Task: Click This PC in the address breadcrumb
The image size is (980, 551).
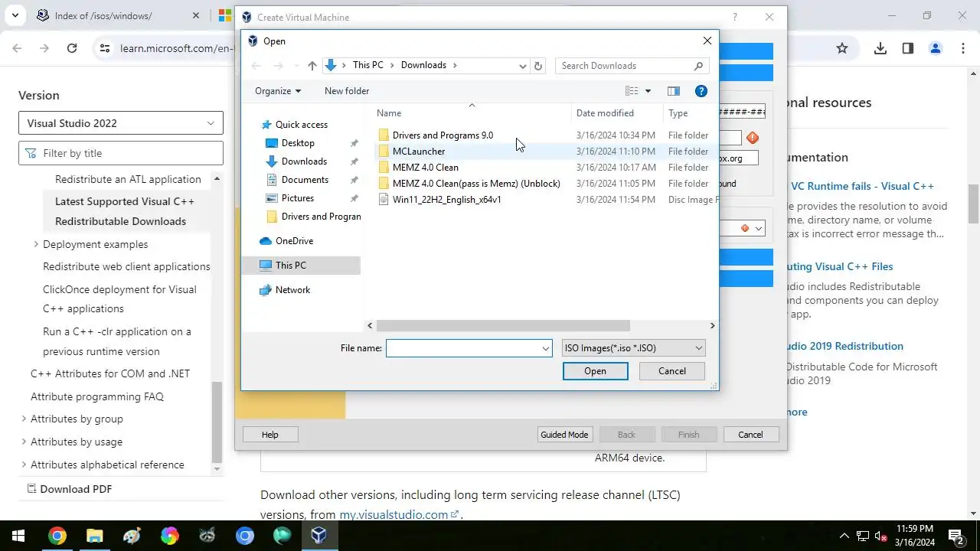Action: click(x=368, y=66)
